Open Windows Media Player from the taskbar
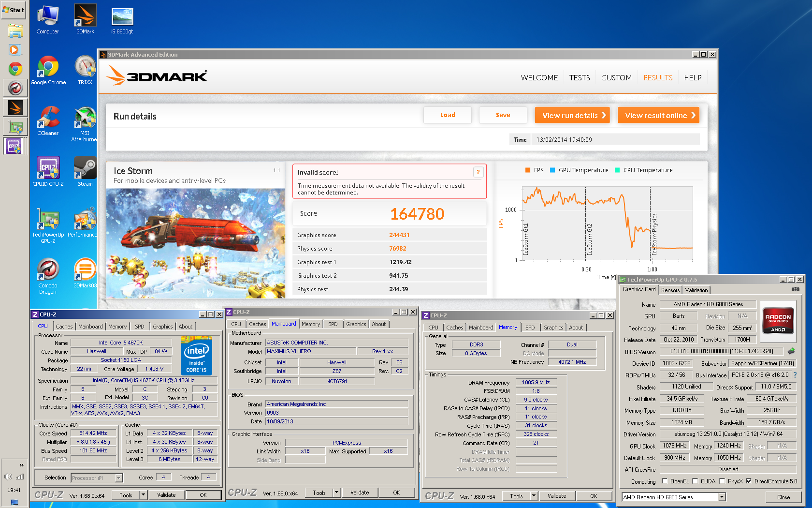812x508 pixels. coord(15,50)
